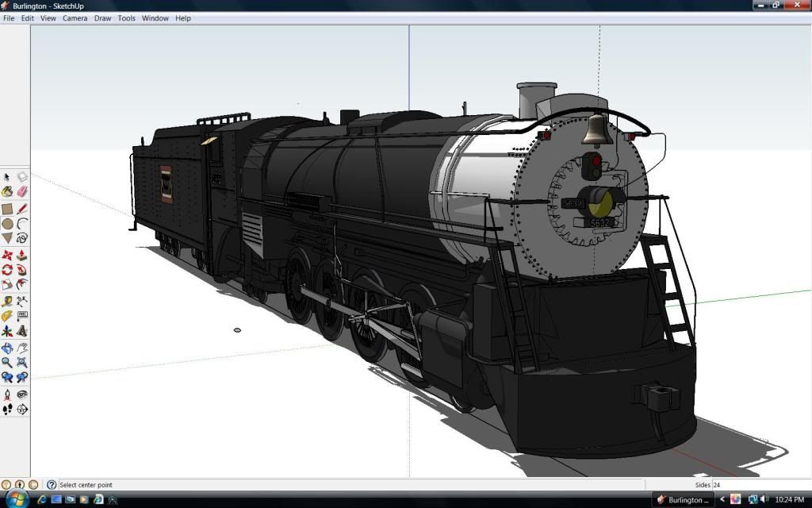Choose the red pencil Line tool

click(x=21, y=209)
